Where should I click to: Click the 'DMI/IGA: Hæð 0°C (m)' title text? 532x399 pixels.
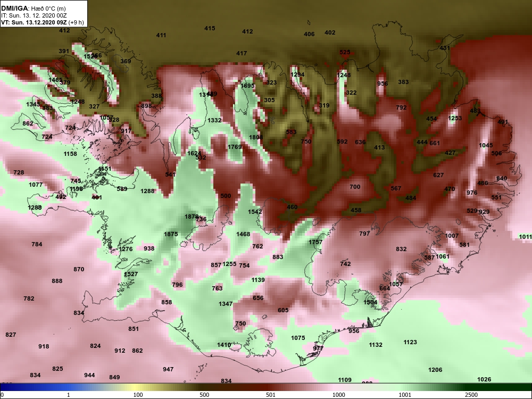click(x=32, y=8)
